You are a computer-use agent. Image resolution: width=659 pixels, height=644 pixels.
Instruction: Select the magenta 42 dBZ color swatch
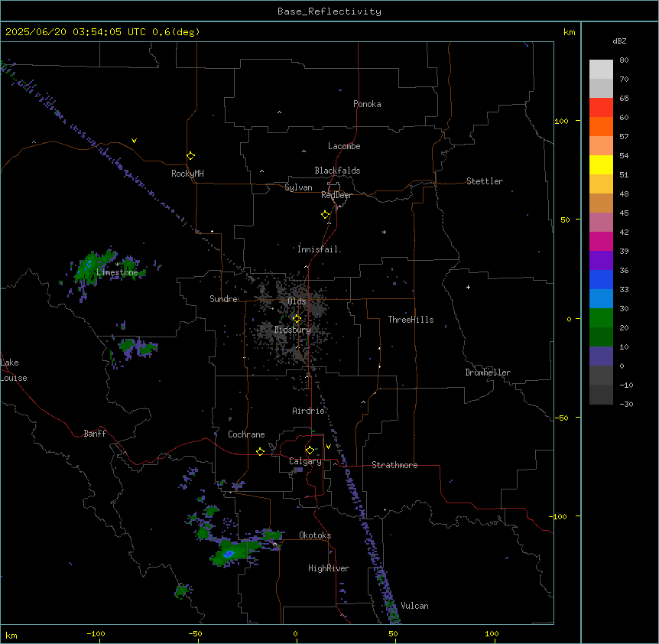click(x=601, y=241)
